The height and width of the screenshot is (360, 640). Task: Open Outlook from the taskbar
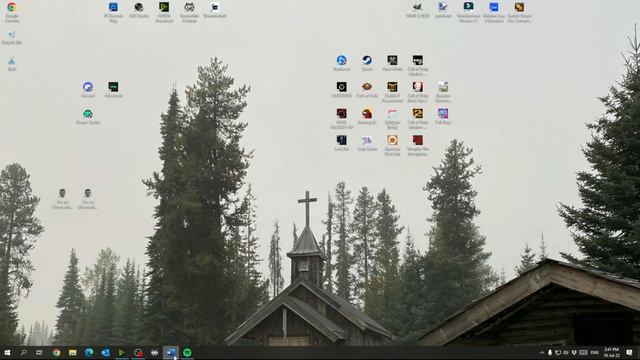pyautogui.click(x=105, y=353)
